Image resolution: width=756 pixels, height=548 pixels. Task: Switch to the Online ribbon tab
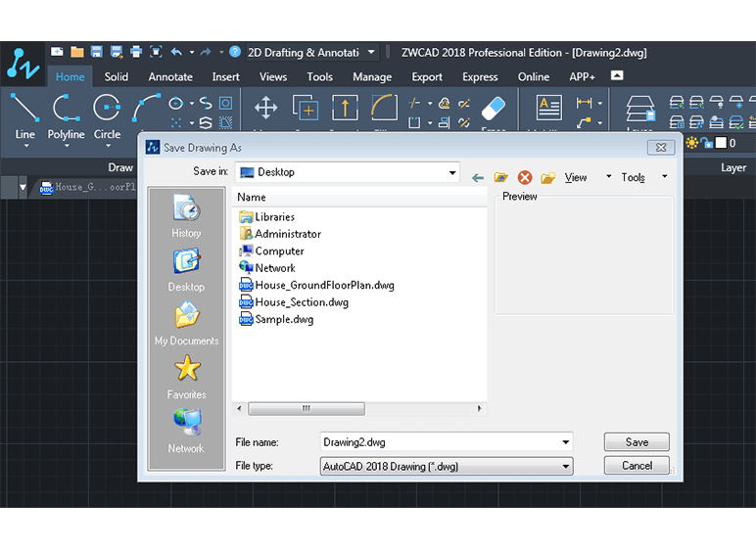pyautogui.click(x=534, y=76)
